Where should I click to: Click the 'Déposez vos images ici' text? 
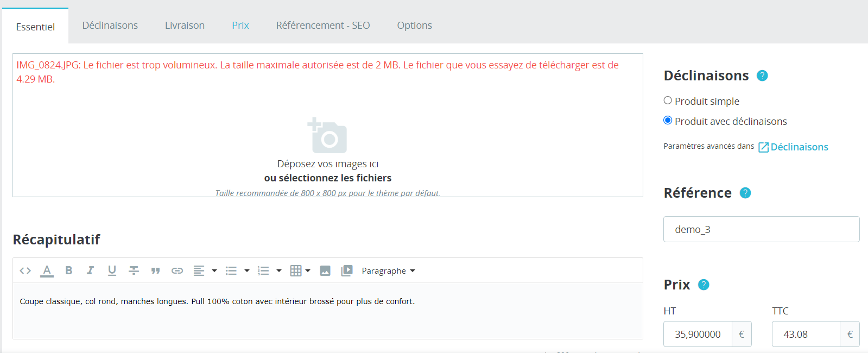[x=328, y=164]
